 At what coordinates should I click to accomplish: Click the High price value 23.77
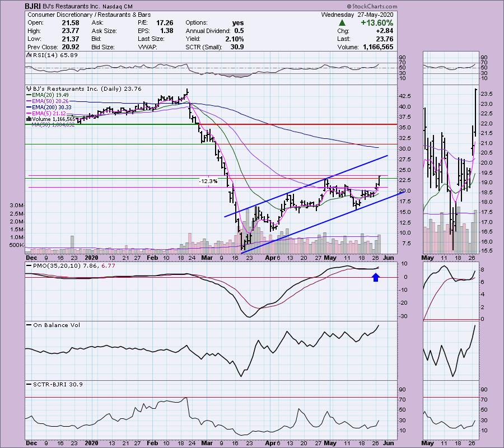71,31
